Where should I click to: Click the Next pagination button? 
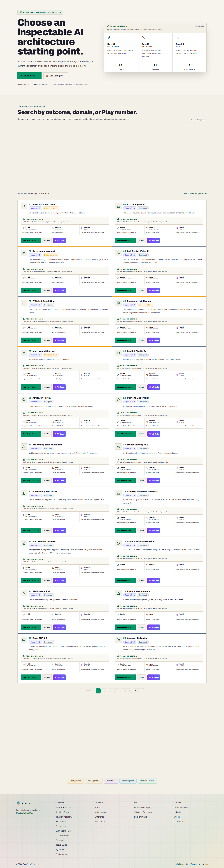138,691
